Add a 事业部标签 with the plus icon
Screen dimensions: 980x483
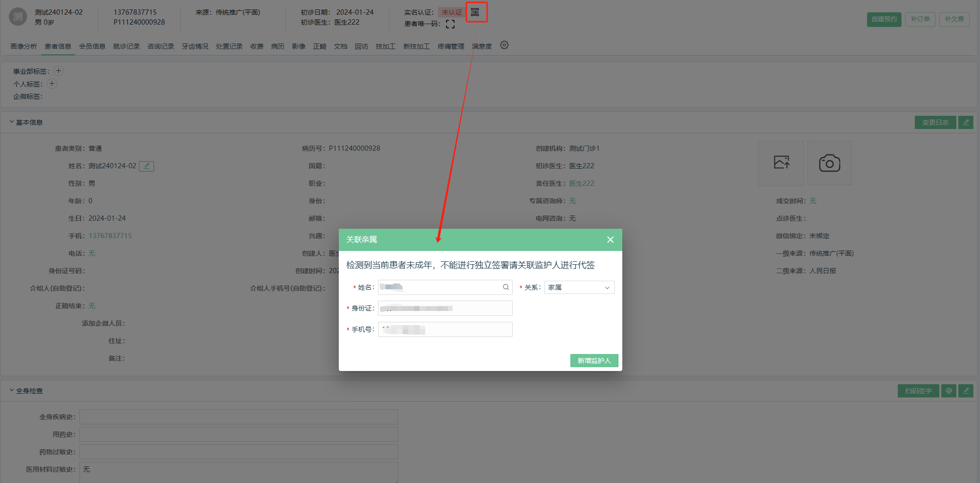(x=59, y=71)
